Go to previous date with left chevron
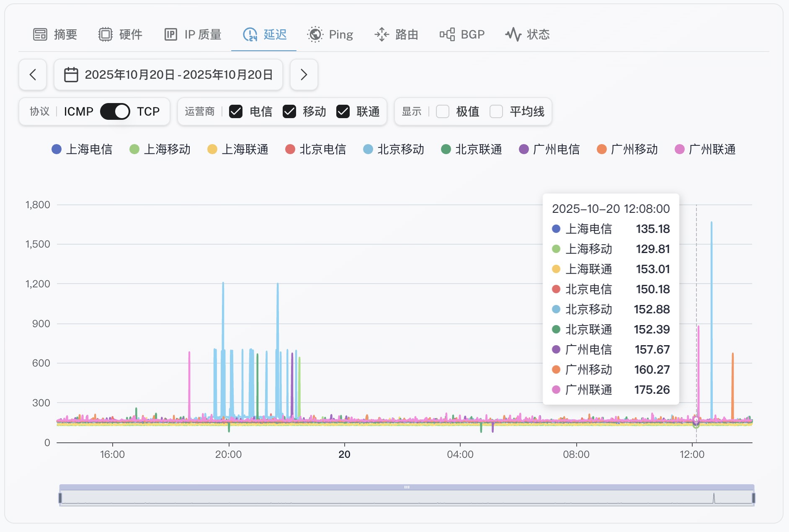 coord(33,75)
